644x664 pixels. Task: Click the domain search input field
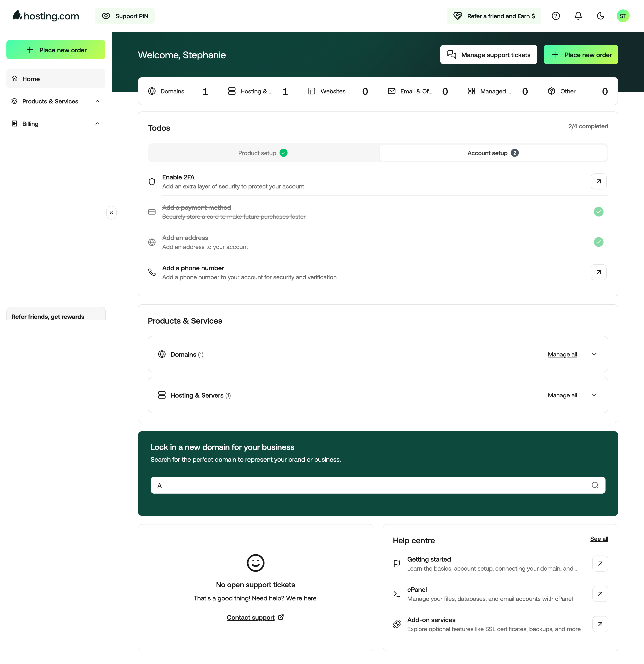pos(372,485)
